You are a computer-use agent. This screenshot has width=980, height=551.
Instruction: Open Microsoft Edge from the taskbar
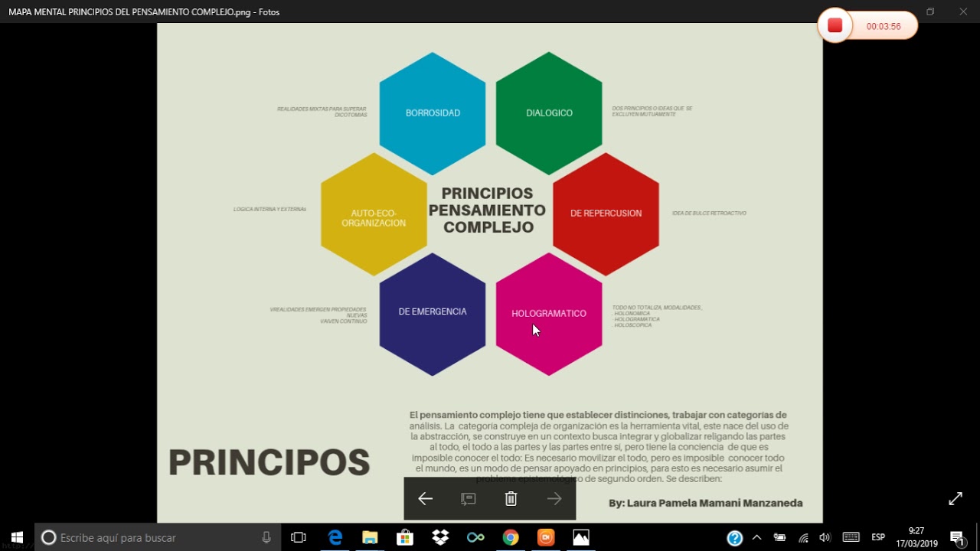(x=335, y=537)
